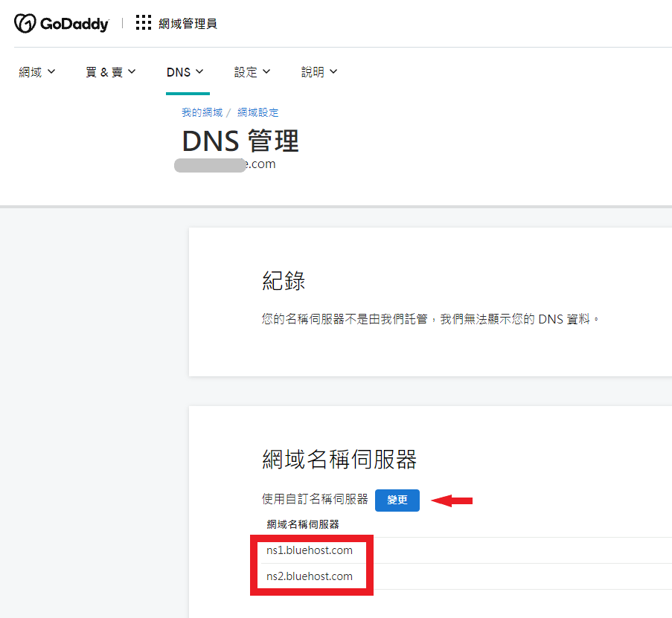Screen dimensions: 672x618
Task: Expand the 設定 menu
Action: pos(252,72)
